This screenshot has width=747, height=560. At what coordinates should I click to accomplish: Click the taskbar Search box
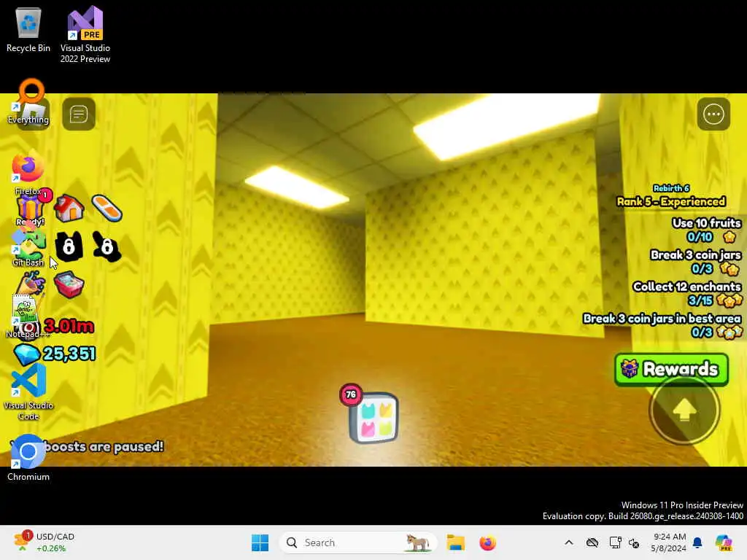(358, 542)
